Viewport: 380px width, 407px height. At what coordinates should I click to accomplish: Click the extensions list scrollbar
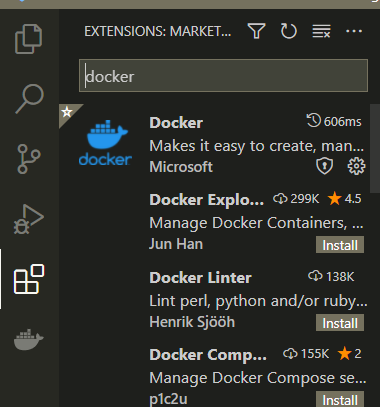pyautogui.click(x=375, y=147)
